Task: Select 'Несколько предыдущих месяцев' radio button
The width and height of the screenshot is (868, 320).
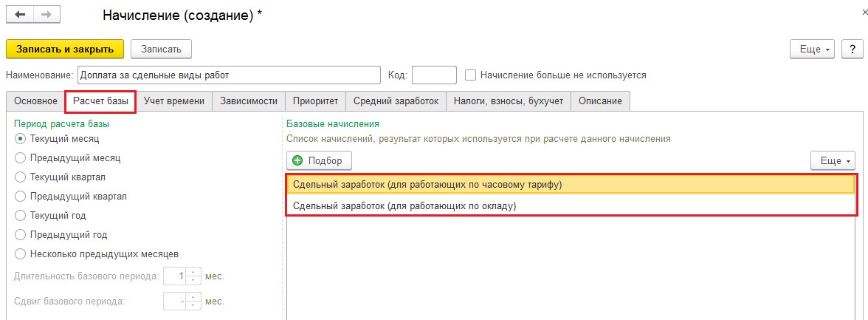Action: click(x=21, y=253)
